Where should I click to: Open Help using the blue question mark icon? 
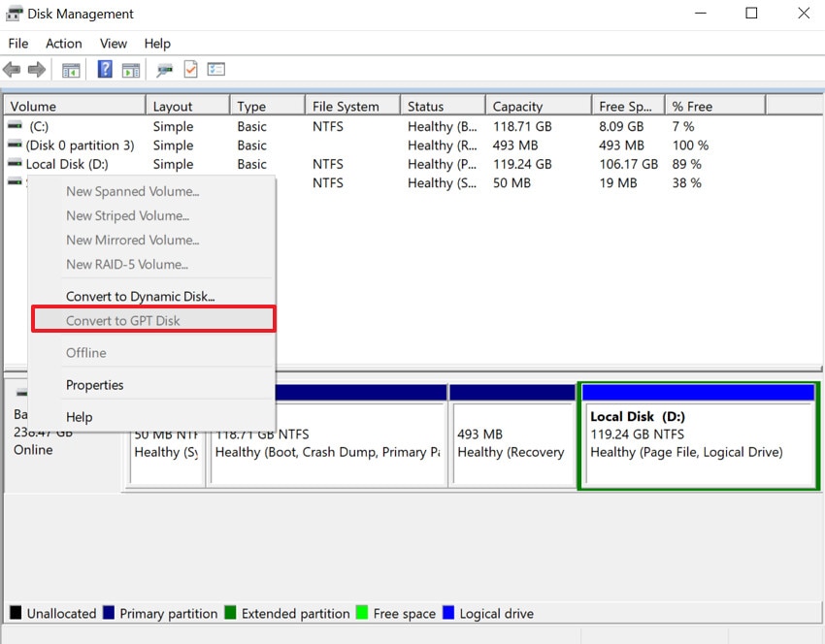[x=103, y=69]
